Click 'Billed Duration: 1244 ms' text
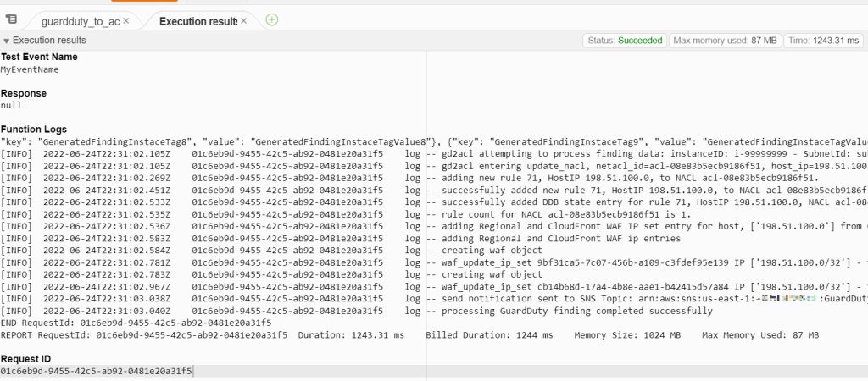The image size is (868, 381). (489, 335)
